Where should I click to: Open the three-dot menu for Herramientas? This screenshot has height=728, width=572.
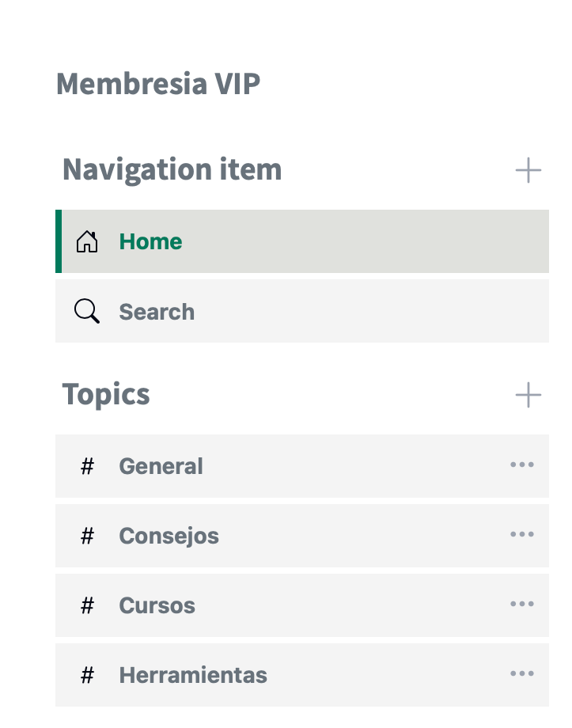click(x=522, y=673)
